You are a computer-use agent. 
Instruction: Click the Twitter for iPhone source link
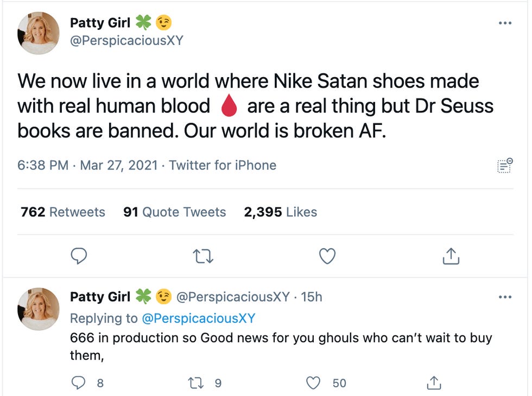[223, 165]
